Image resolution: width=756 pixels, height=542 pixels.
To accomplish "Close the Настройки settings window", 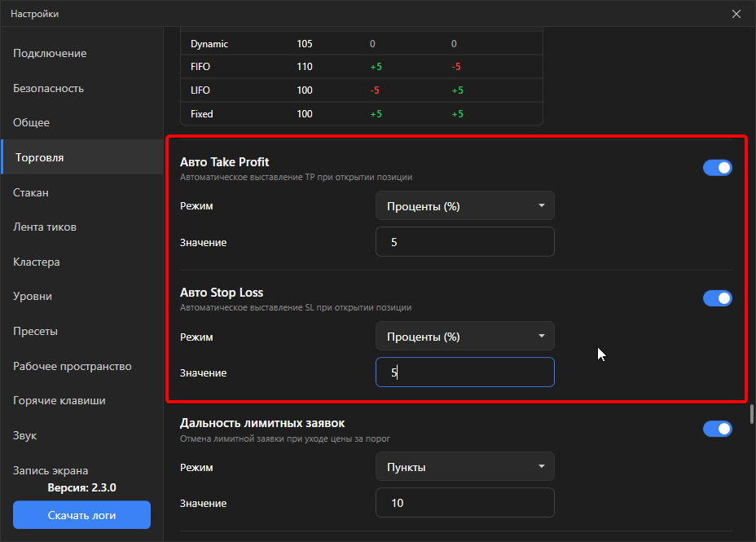I will (x=736, y=14).
